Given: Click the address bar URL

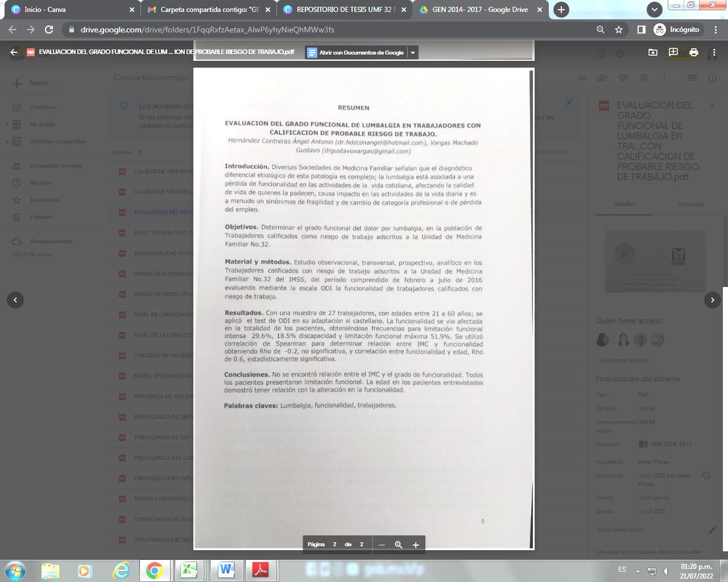Looking at the screenshot, I should click(x=207, y=30).
